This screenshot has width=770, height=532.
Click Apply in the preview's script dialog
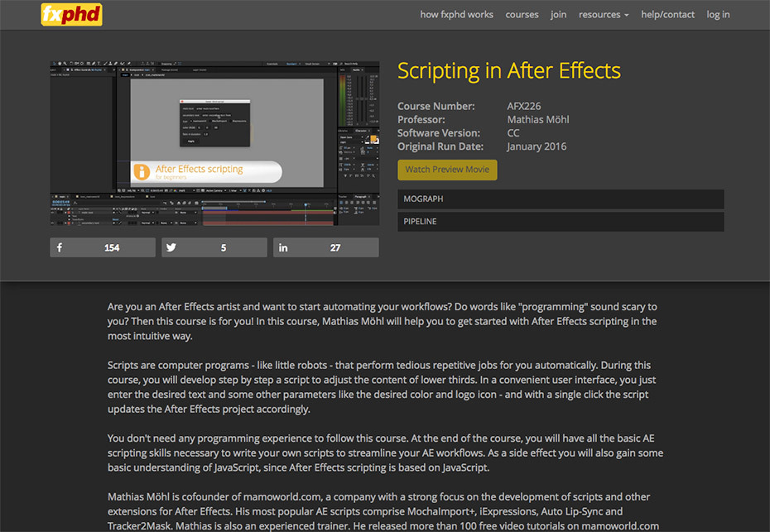[191, 141]
